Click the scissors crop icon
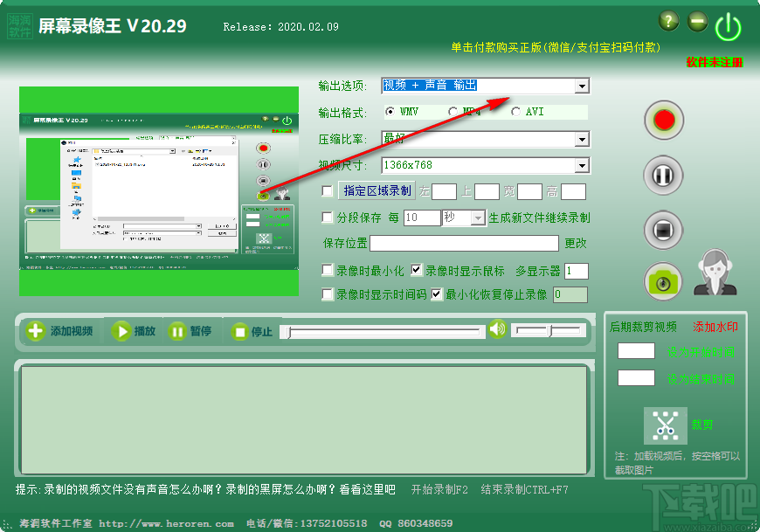Screen dimensions: 760x532 (665, 425)
